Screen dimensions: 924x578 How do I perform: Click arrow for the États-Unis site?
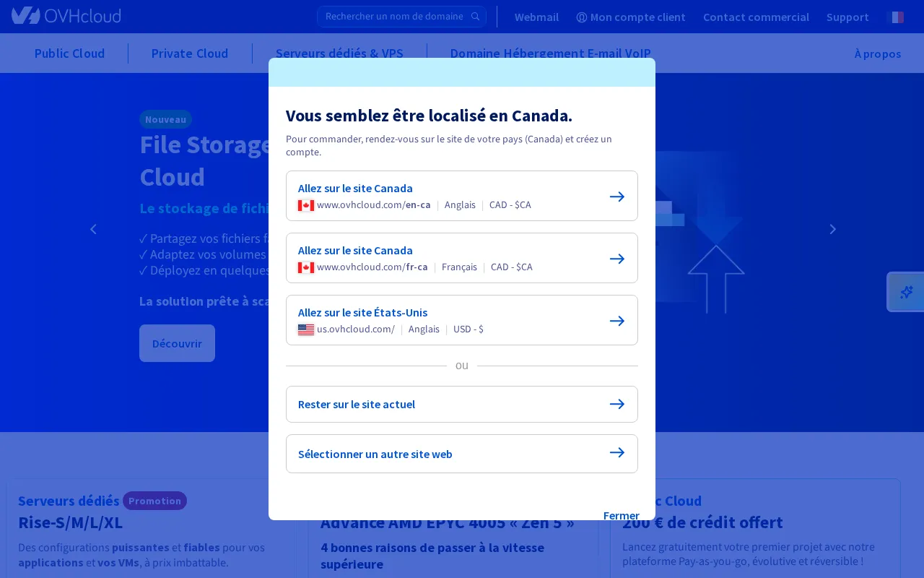click(617, 321)
